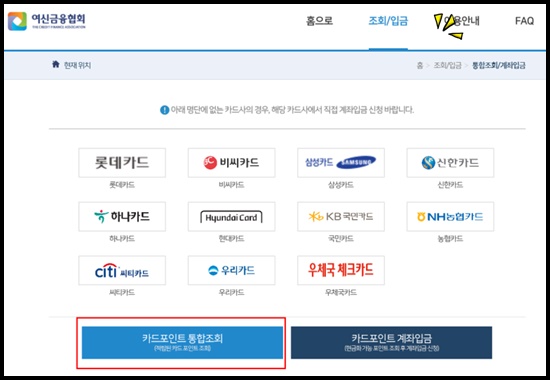Image resolution: width=550 pixels, height=380 pixels.
Task: Open the 이용안내 menu
Action: click(x=461, y=21)
